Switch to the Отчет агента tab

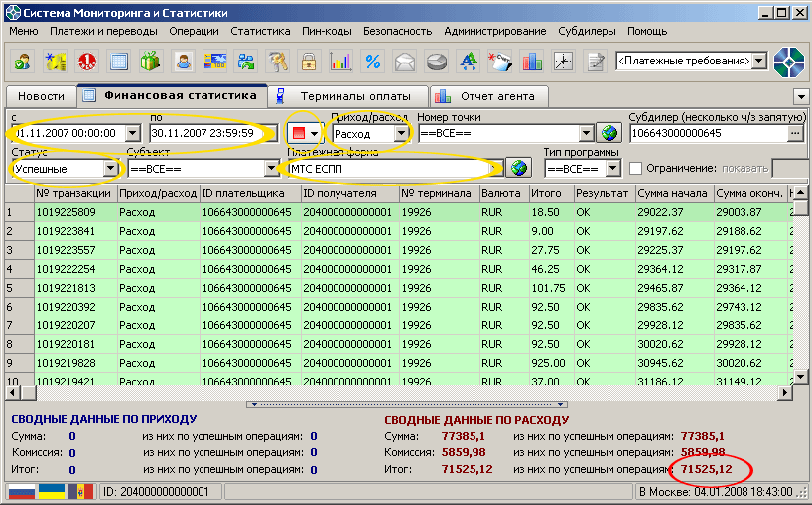[x=490, y=96]
